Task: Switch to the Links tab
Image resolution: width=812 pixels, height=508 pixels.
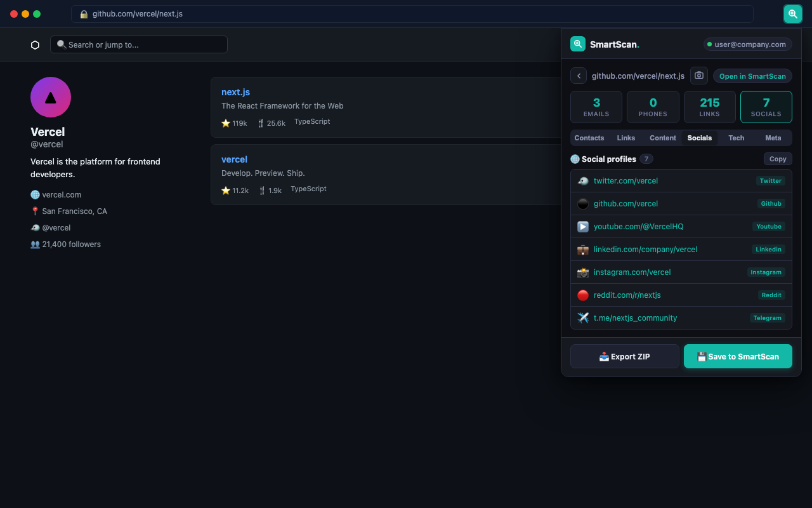Action: point(626,138)
